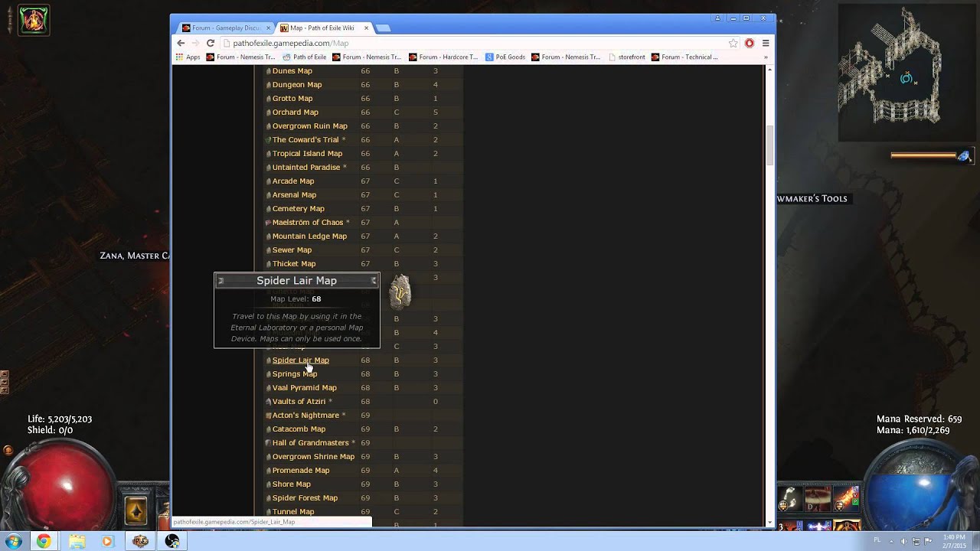This screenshot has height=551, width=980.
Task: Open the Mountain Ledge Map link
Action: 309,236
